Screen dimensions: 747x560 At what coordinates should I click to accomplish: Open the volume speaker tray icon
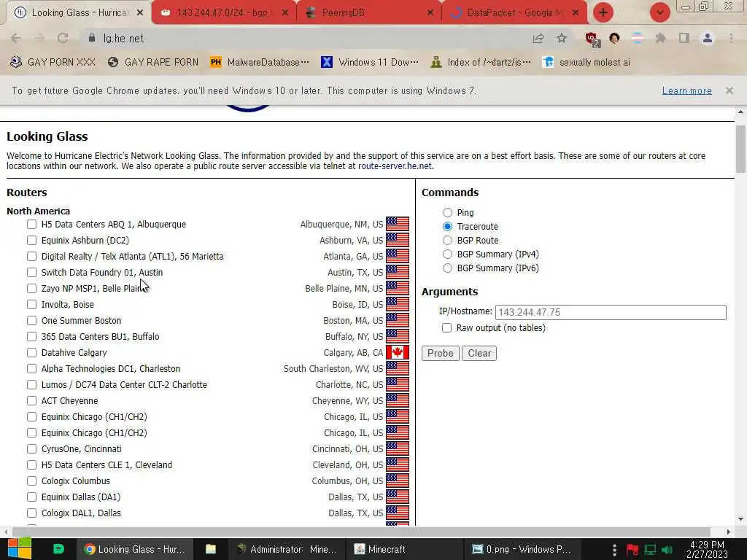(x=667, y=550)
